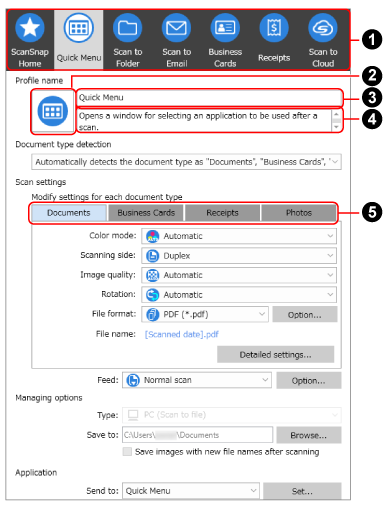Open the Feed dropdown

coord(197,380)
